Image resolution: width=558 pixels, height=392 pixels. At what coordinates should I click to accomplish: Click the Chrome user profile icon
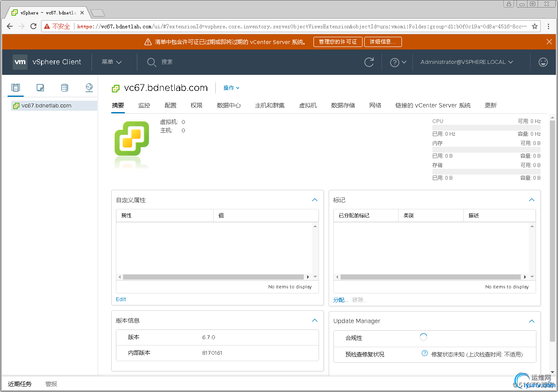tap(509, 4)
